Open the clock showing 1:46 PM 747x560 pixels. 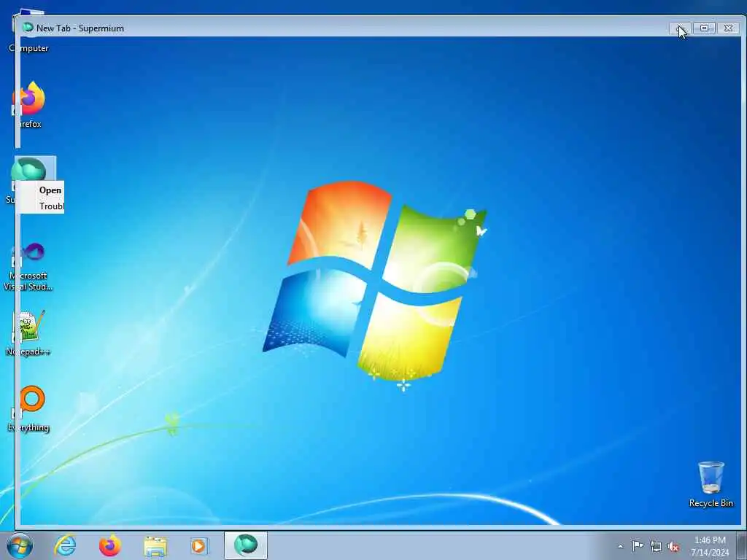(x=710, y=546)
